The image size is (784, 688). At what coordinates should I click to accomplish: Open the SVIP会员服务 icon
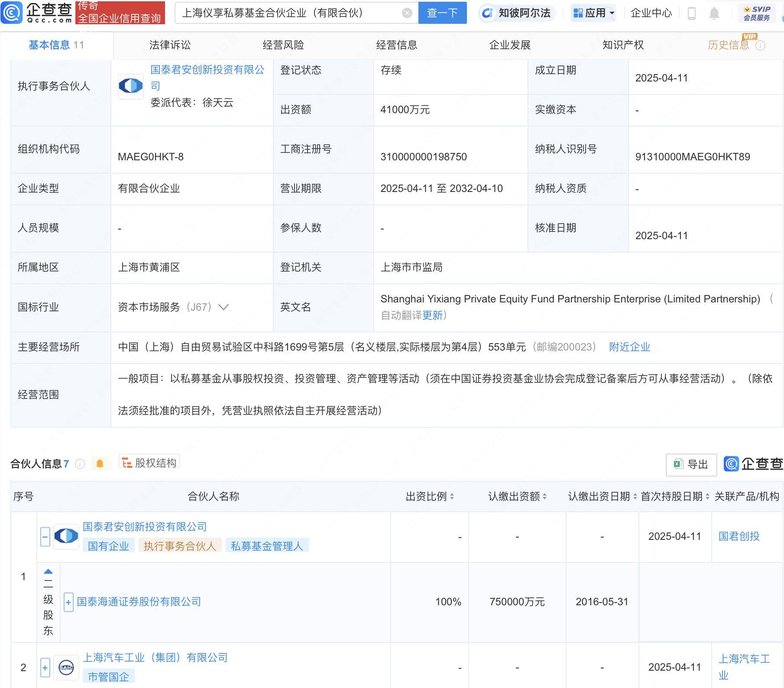[756, 12]
